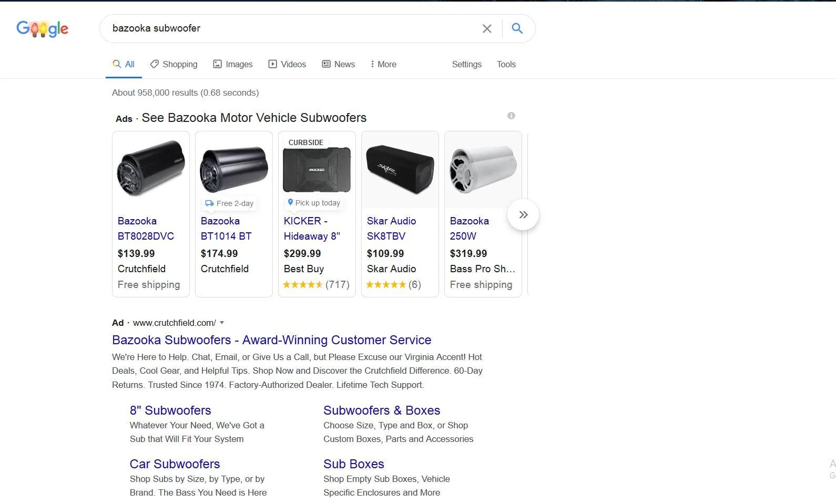Open the white Bazooka 250W product image
The width and height of the screenshot is (836, 504).
tap(483, 170)
